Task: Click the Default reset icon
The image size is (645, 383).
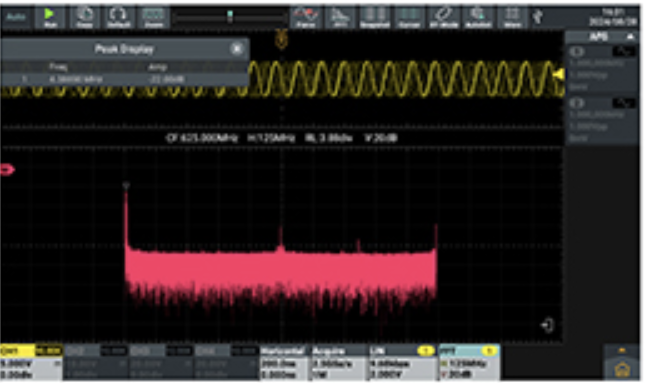Action: point(118,17)
